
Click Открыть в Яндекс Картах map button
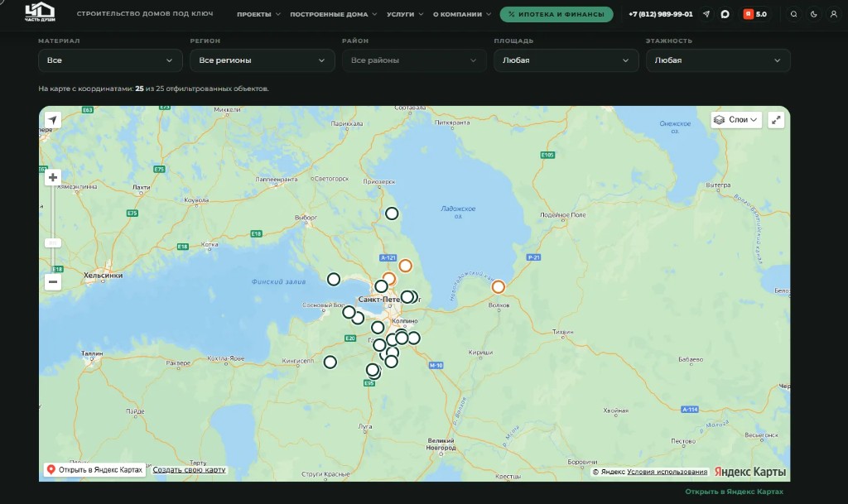click(95, 470)
